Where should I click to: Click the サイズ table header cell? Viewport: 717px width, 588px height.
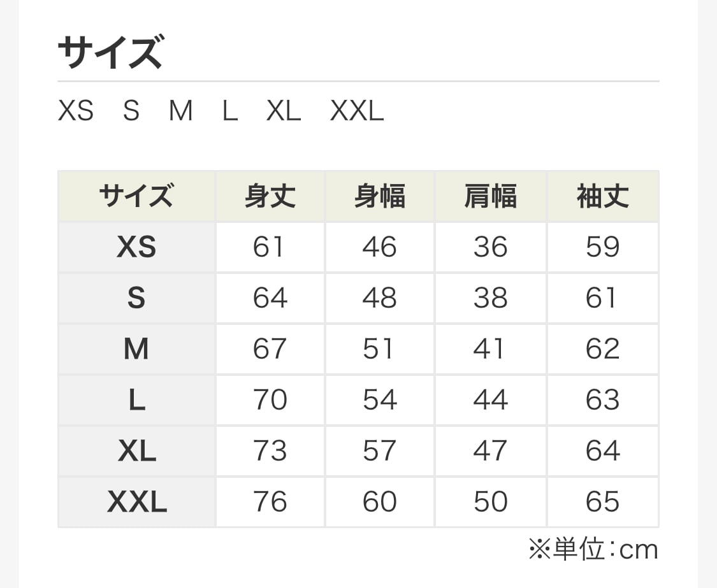(x=136, y=196)
